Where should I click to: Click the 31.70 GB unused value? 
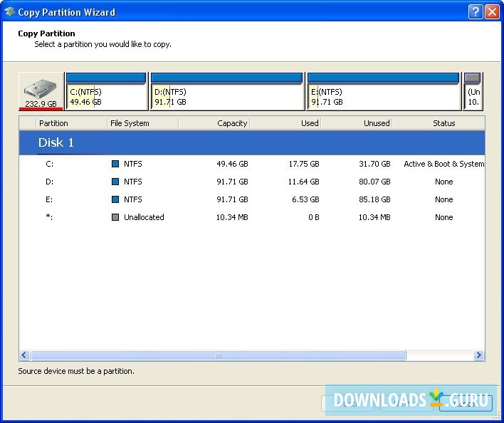[x=374, y=164]
